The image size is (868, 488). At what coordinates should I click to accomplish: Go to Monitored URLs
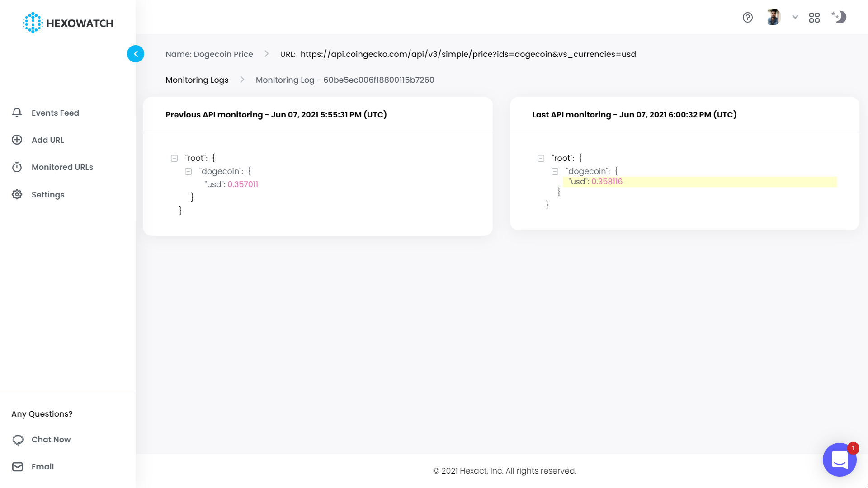tap(62, 167)
